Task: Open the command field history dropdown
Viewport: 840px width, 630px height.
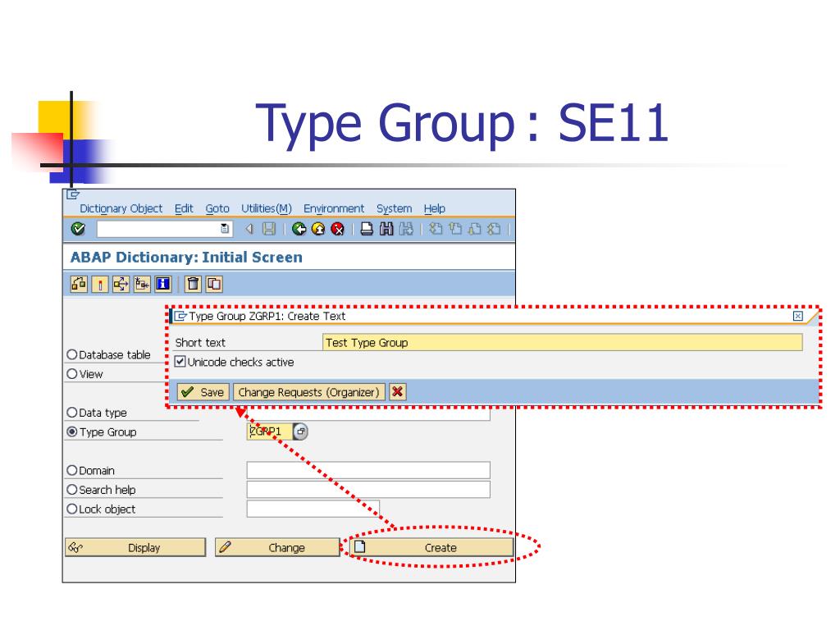Action: pyautogui.click(x=225, y=229)
